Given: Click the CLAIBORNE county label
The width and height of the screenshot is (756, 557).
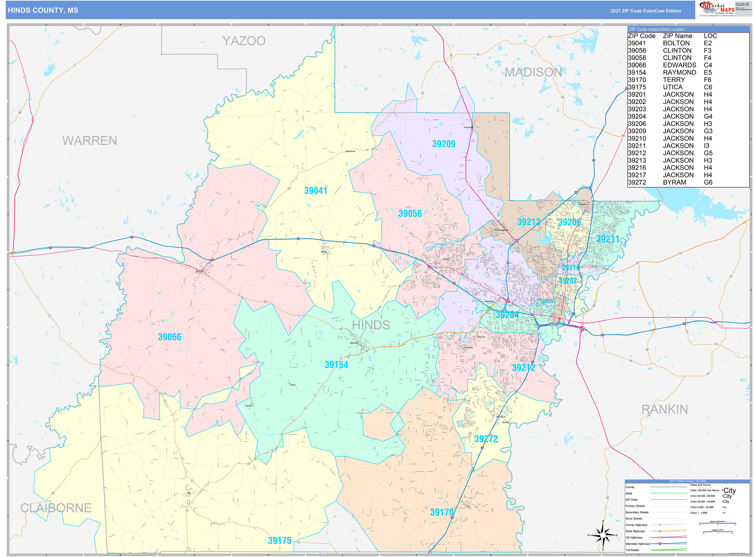Looking at the screenshot, I should pos(56,508).
